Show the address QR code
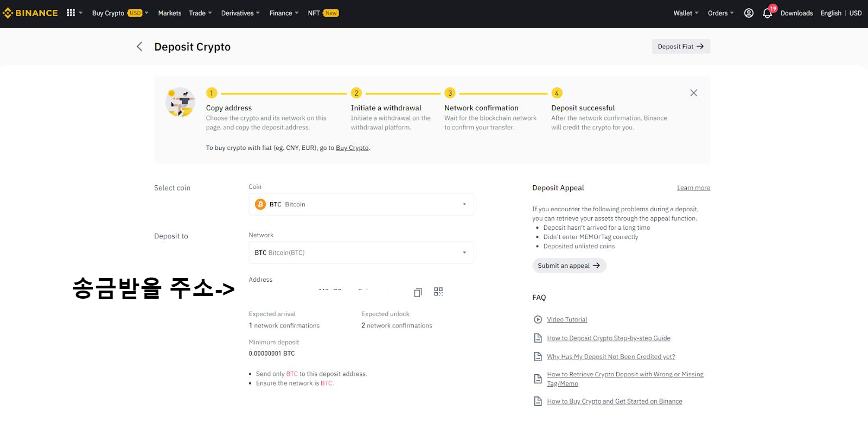This screenshot has width=868, height=422. pos(438,292)
